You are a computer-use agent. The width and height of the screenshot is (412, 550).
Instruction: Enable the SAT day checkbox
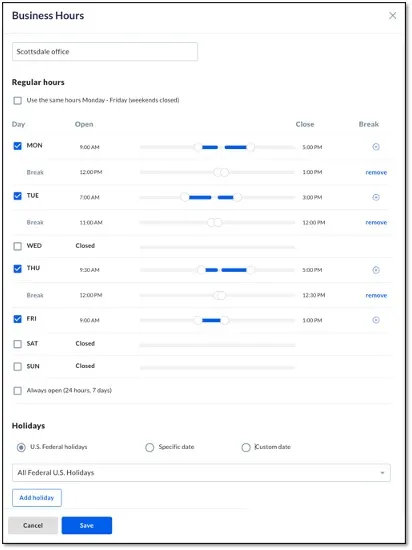tap(18, 344)
